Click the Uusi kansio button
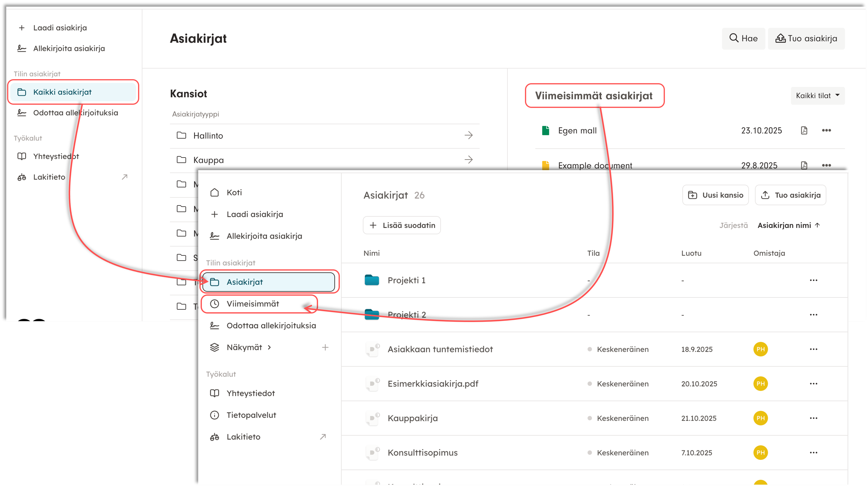Screen dimensions: 868x487 point(716,195)
